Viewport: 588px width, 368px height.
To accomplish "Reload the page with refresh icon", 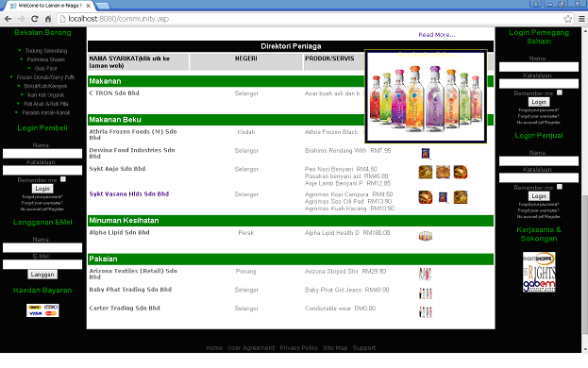I will click(35, 19).
